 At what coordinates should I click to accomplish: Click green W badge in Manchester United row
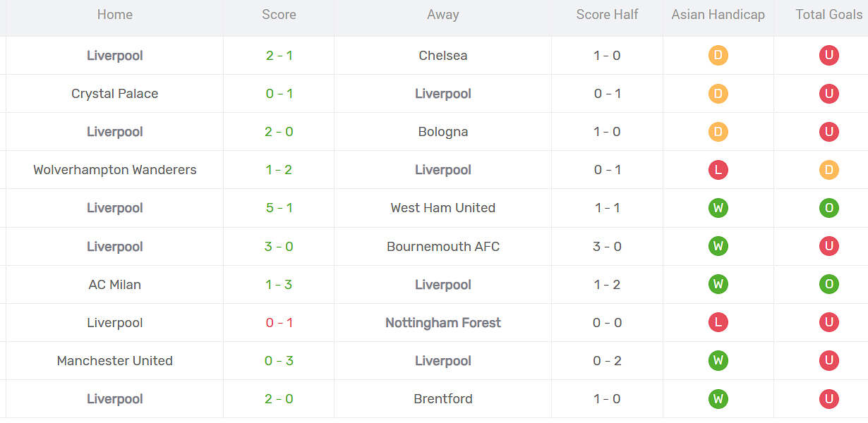[718, 360]
